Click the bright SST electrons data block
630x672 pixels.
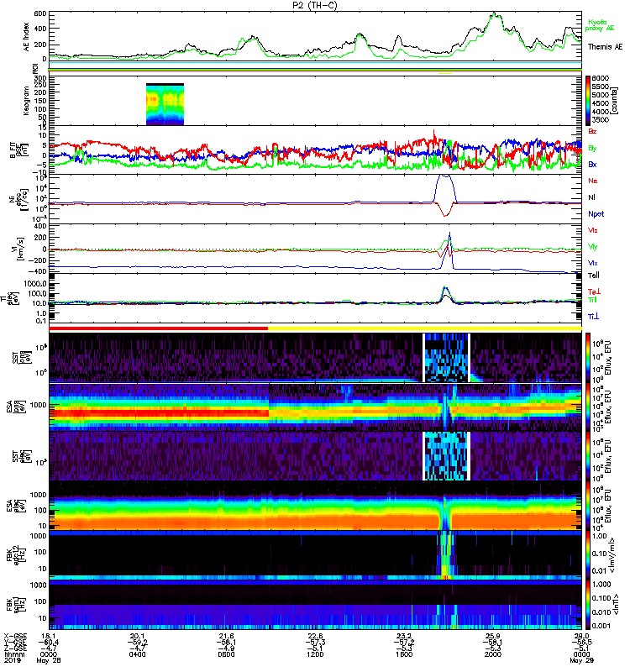coord(447,456)
